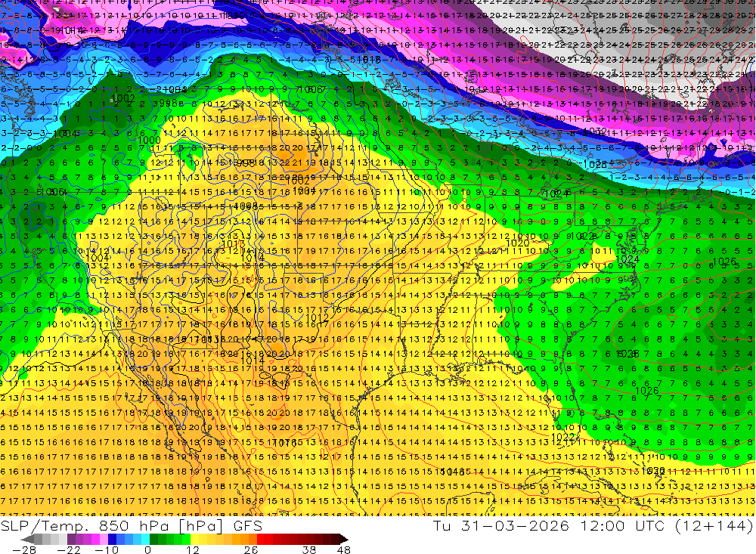Pick the bright yellow segment of the color scale

click(x=194, y=539)
